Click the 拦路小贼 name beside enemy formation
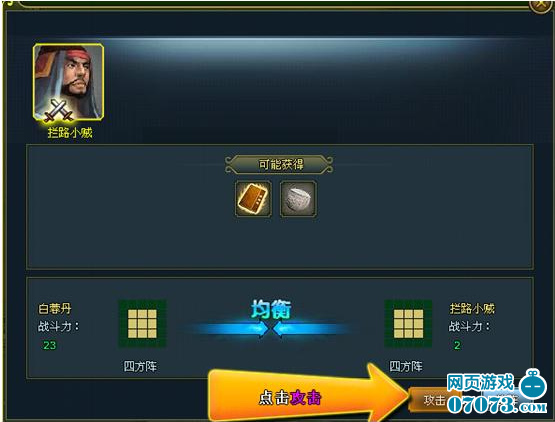The width and height of the screenshot is (555, 422). [x=472, y=308]
